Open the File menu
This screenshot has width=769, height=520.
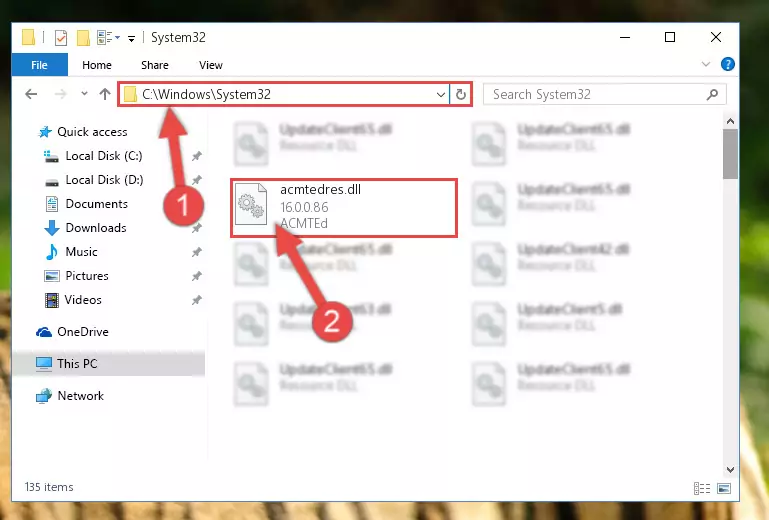pyautogui.click(x=39, y=65)
